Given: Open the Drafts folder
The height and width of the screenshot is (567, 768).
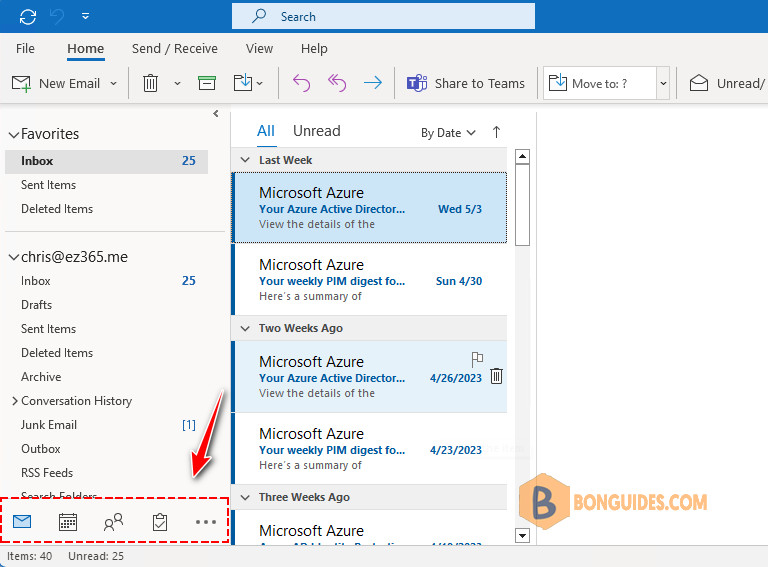Looking at the screenshot, I should 107,305.
